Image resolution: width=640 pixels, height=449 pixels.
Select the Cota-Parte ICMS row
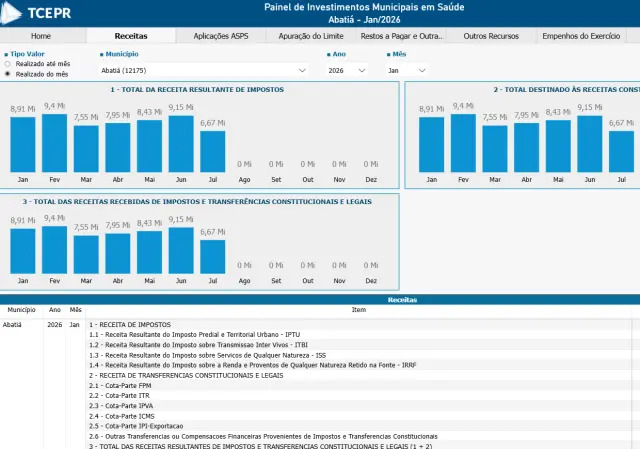tap(359, 416)
